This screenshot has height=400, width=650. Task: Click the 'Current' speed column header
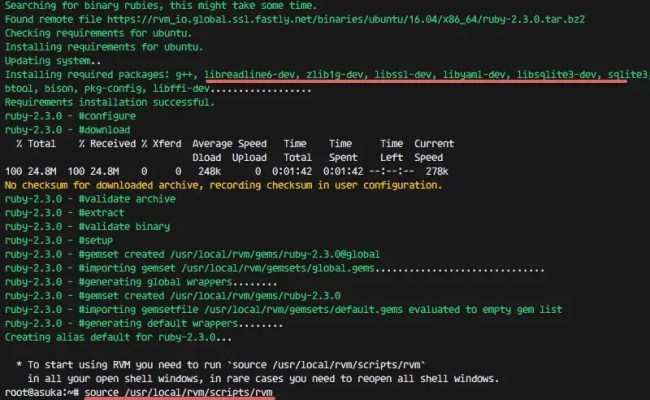[x=434, y=143]
